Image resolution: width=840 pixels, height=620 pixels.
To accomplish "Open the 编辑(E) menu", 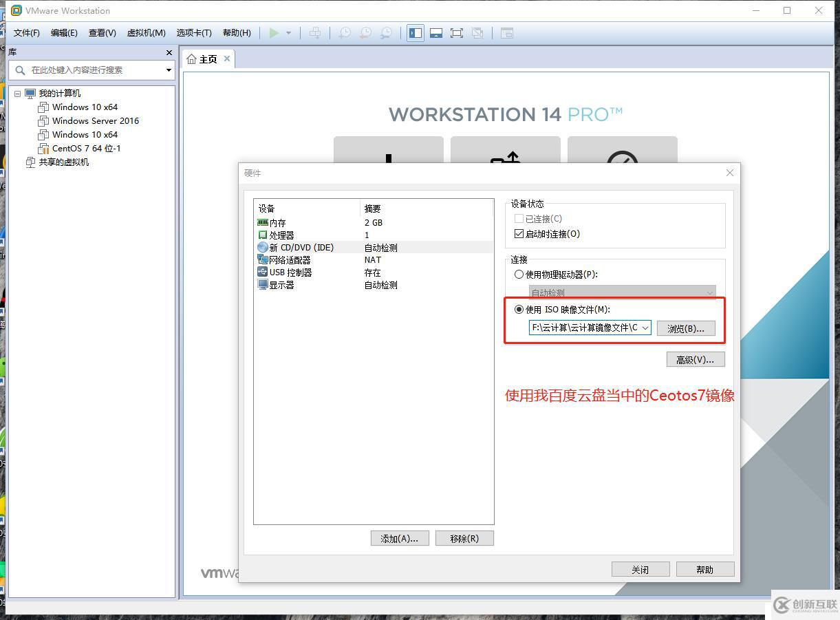I will click(64, 33).
